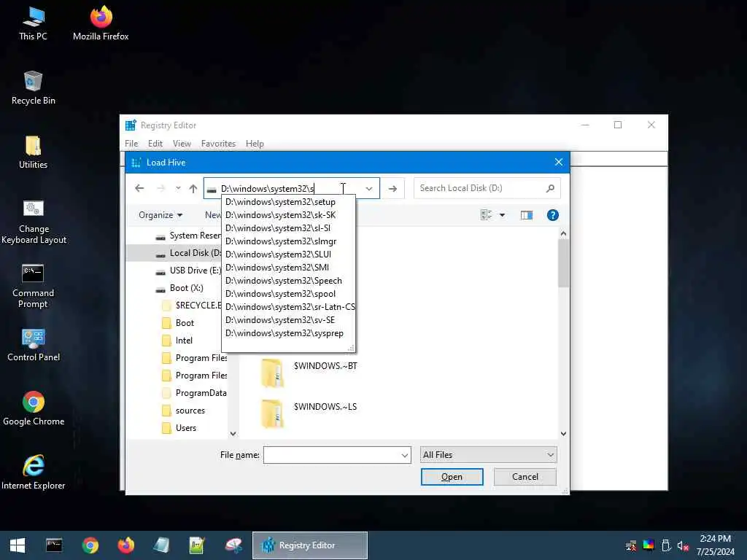Open the Help question mark button
This screenshot has height=560, width=747.
553,215
